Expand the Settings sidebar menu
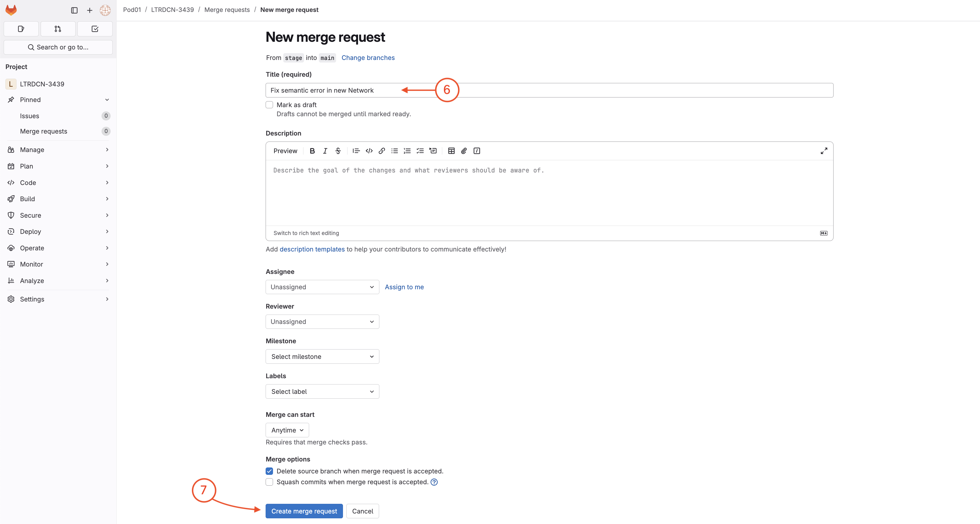 pyautogui.click(x=58, y=299)
